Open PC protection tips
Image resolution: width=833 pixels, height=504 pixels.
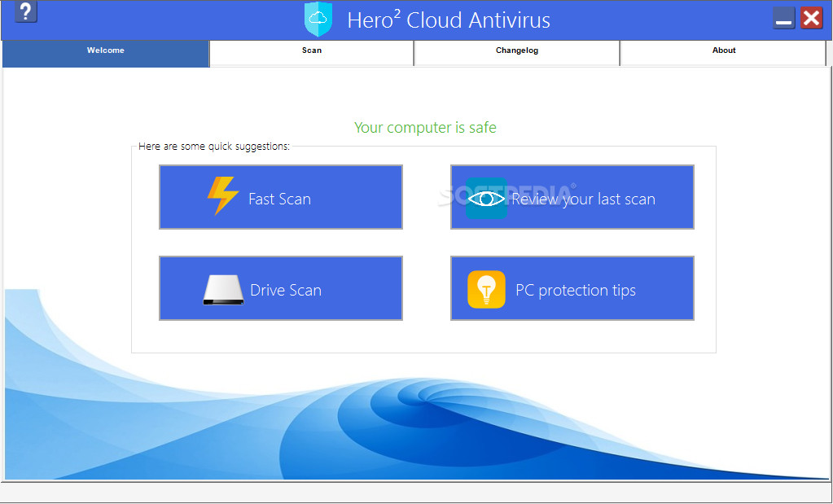572,288
